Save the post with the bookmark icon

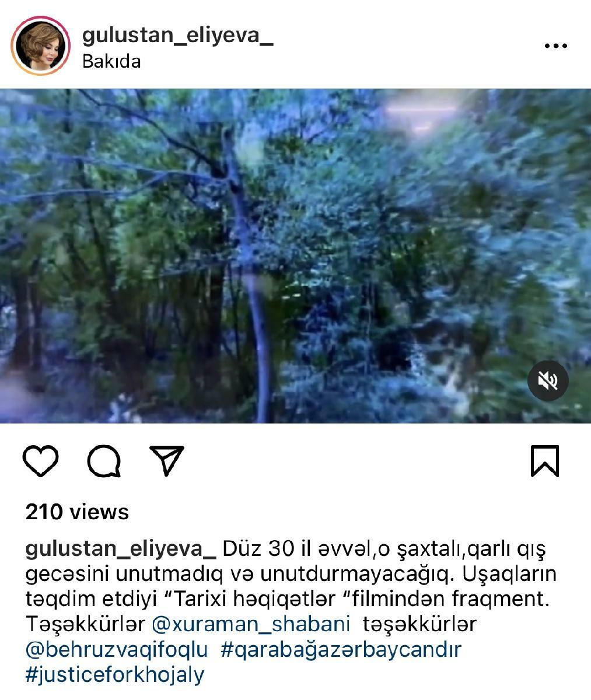click(545, 461)
